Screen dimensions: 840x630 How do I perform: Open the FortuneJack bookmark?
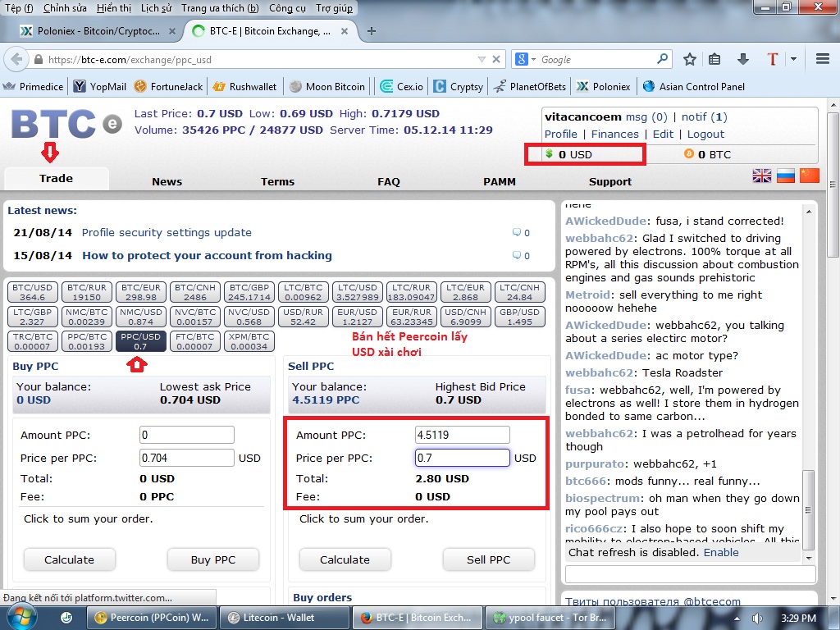(x=169, y=86)
